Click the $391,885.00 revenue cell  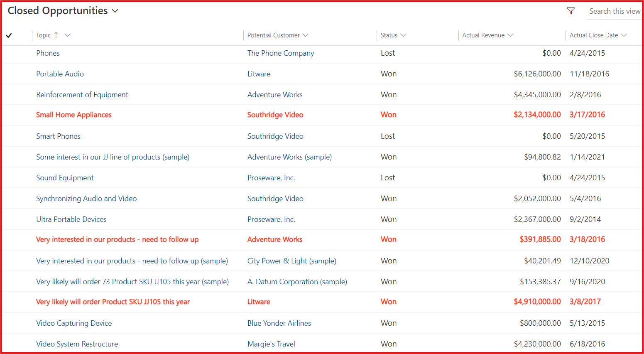pyautogui.click(x=540, y=239)
